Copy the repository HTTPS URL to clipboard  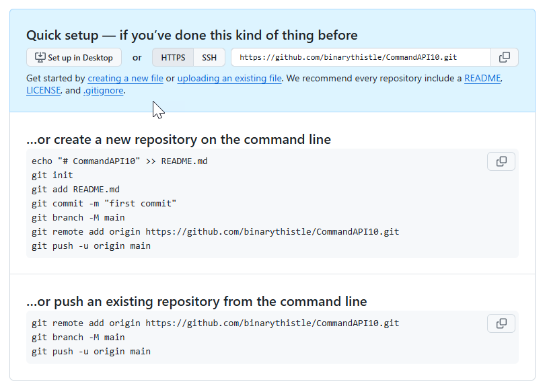pos(505,57)
